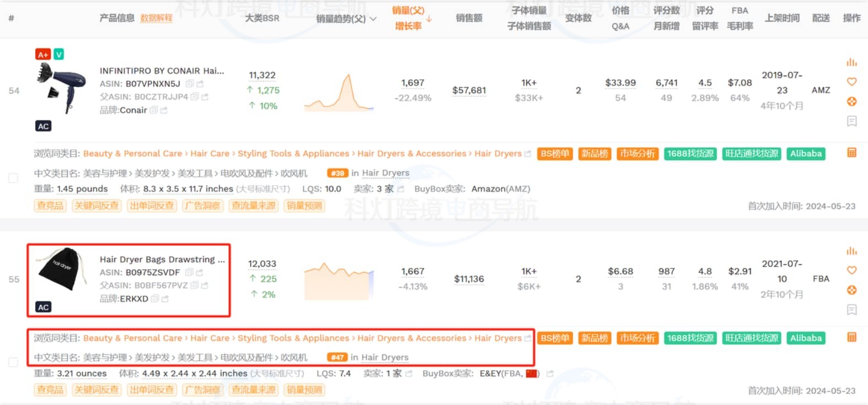Click Alibaba button in the INFINITIPRO row
This screenshot has width=868, height=405.
(806, 154)
